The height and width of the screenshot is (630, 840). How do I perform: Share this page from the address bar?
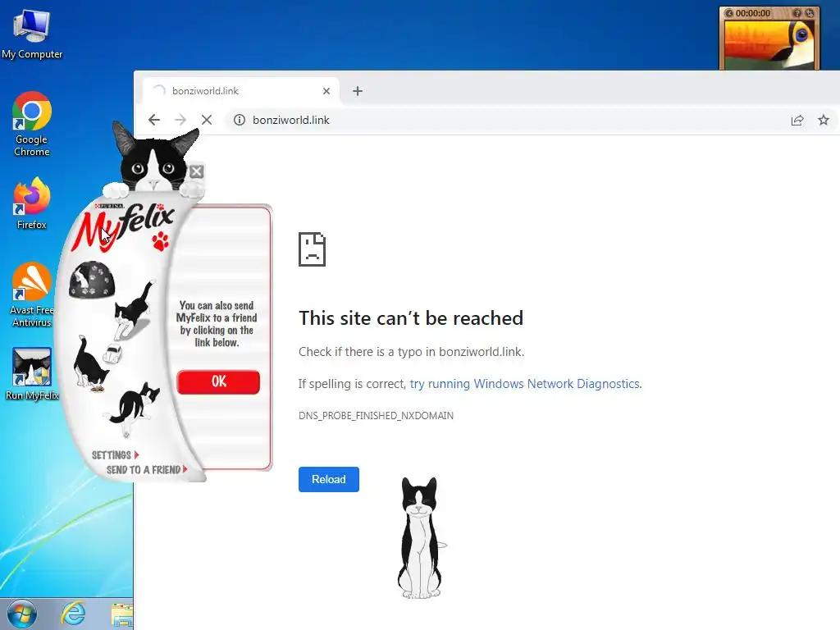click(x=797, y=120)
